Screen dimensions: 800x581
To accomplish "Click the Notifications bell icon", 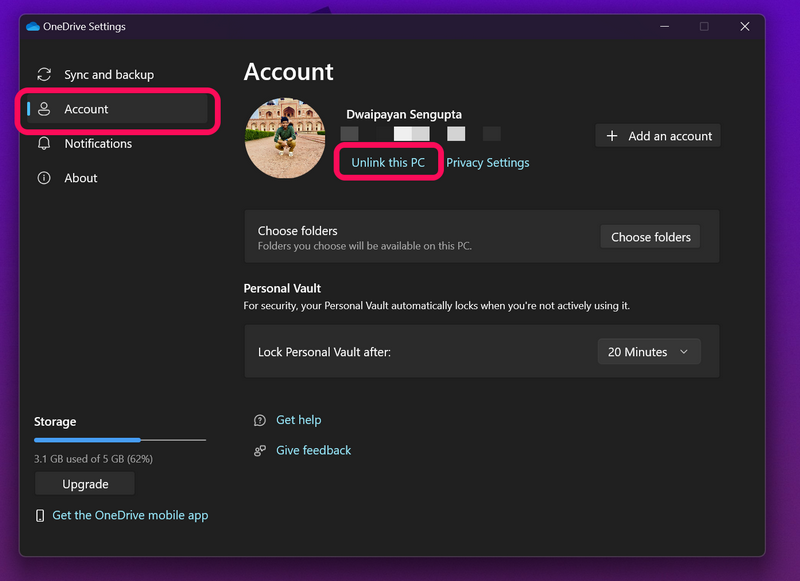I will pos(44,144).
